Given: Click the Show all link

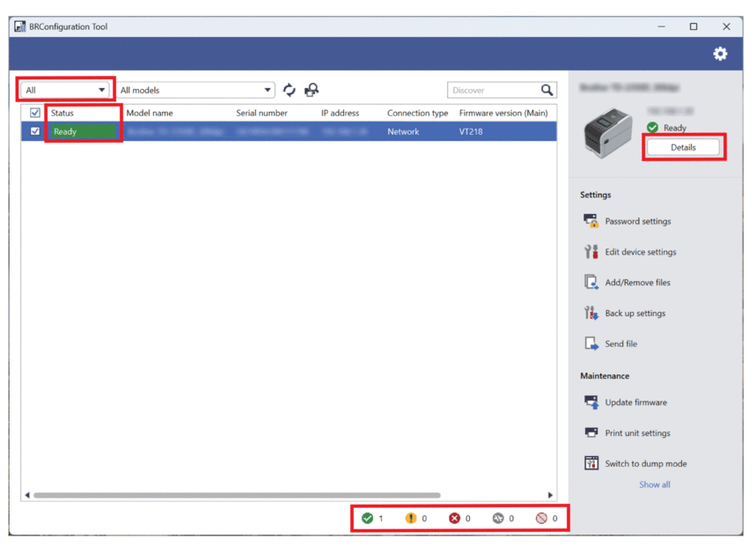Looking at the screenshot, I should point(654,484).
